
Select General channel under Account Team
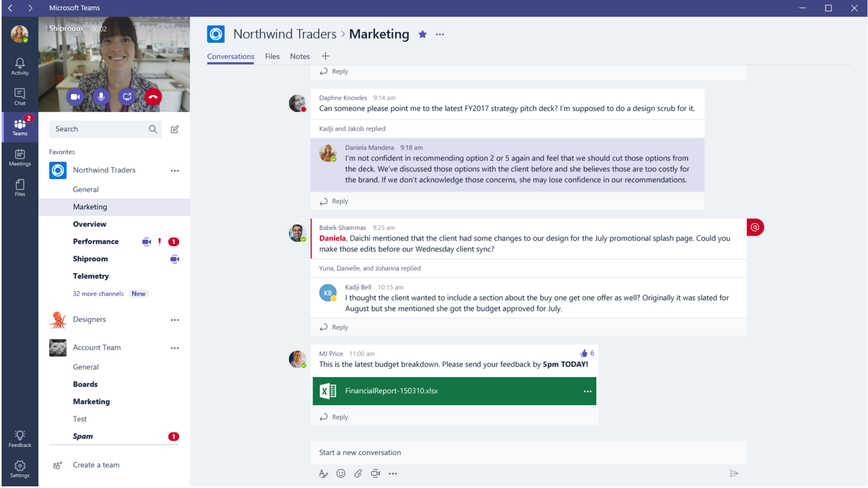coord(86,367)
